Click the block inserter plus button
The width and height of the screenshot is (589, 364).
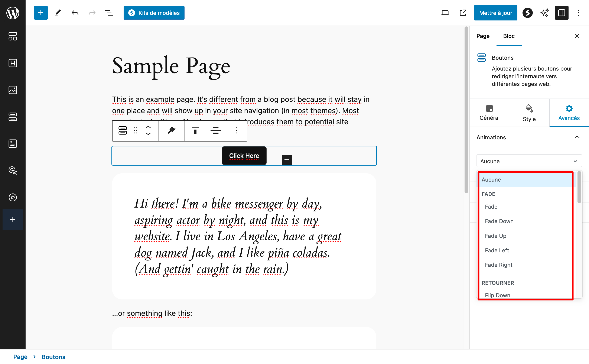point(41,13)
